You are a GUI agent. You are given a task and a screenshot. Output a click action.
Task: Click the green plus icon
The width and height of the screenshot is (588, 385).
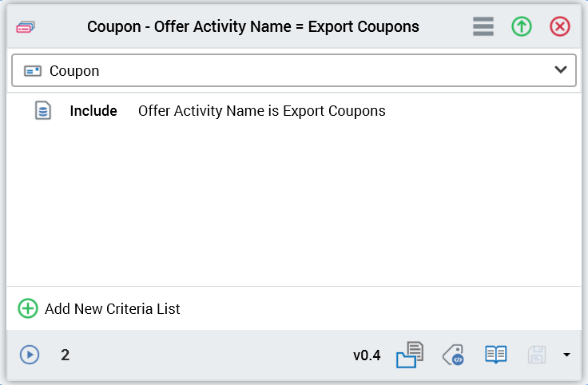pyautogui.click(x=28, y=308)
